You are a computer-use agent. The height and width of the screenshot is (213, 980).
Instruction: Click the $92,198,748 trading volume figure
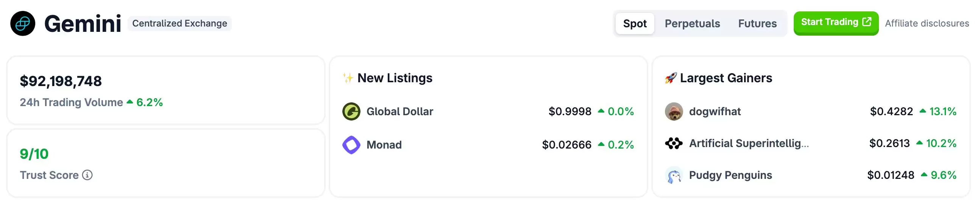tap(61, 81)
